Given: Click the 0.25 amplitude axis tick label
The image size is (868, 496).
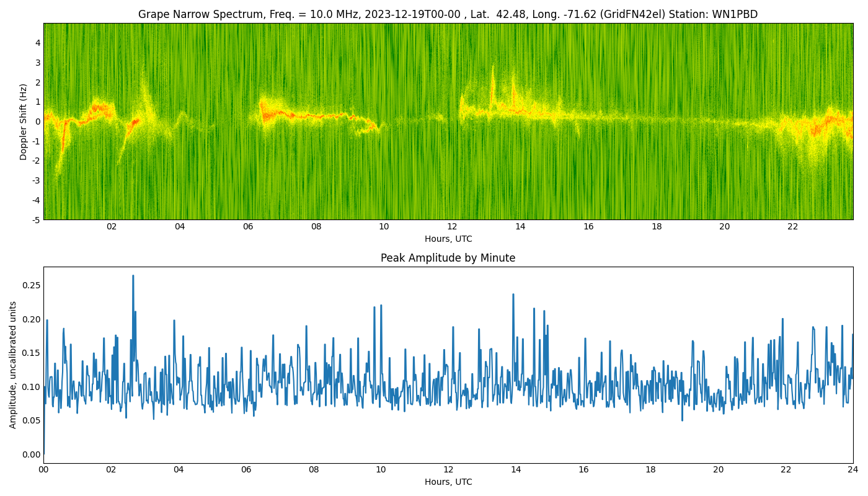Looking at the screenshot, I should click(x=31, y=285).
